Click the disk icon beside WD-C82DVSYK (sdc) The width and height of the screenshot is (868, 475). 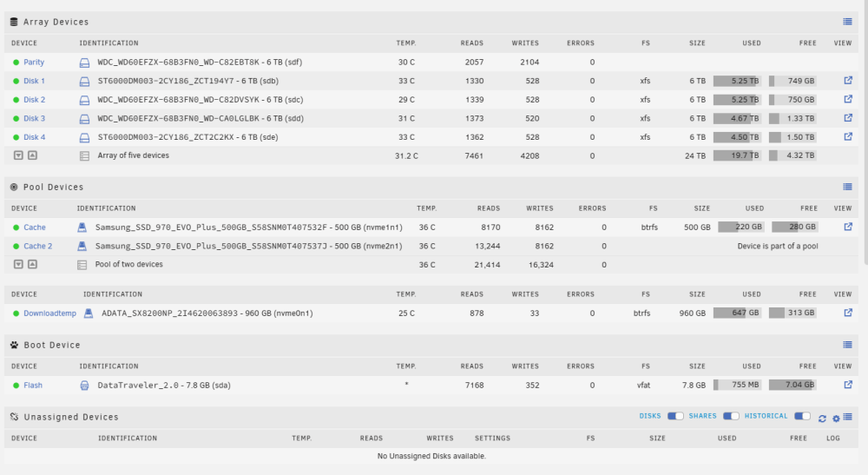coord(84,100)
